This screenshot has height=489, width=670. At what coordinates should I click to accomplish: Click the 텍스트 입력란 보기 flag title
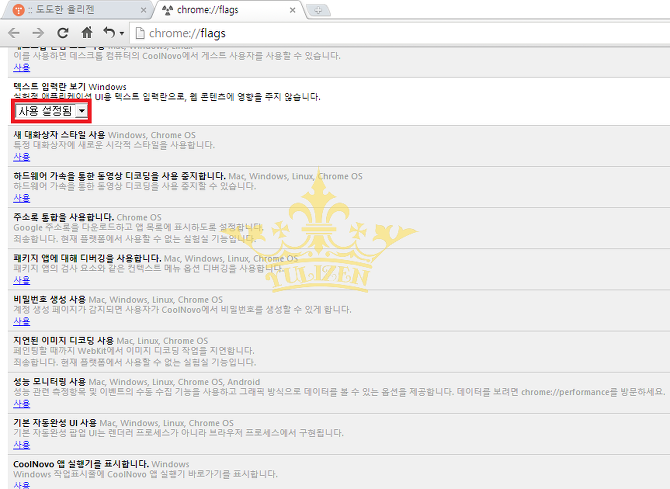point(50,87)
